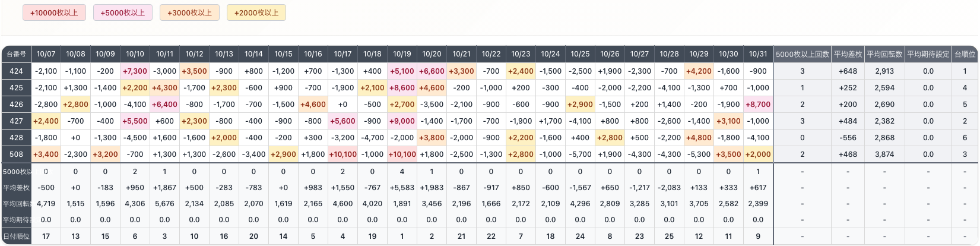Sort by the 5000枚以上回数 column header
The image size is (980, 246).
[x=803, y=54]
